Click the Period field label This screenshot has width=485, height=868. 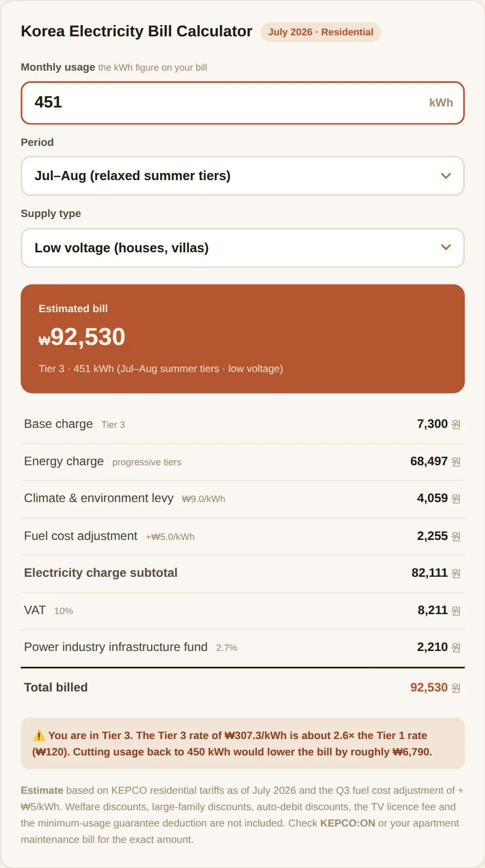point(37,142)
